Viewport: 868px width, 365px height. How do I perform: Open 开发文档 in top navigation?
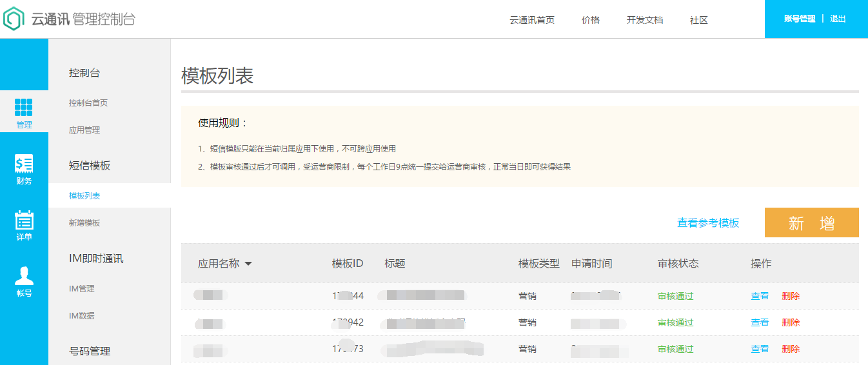pyautogui.click(x=645, y=20)
